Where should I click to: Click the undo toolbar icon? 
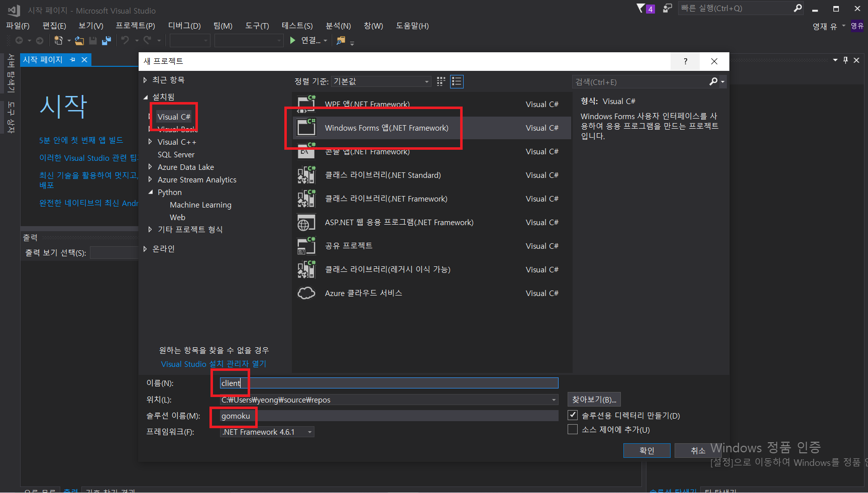point(125,40)
